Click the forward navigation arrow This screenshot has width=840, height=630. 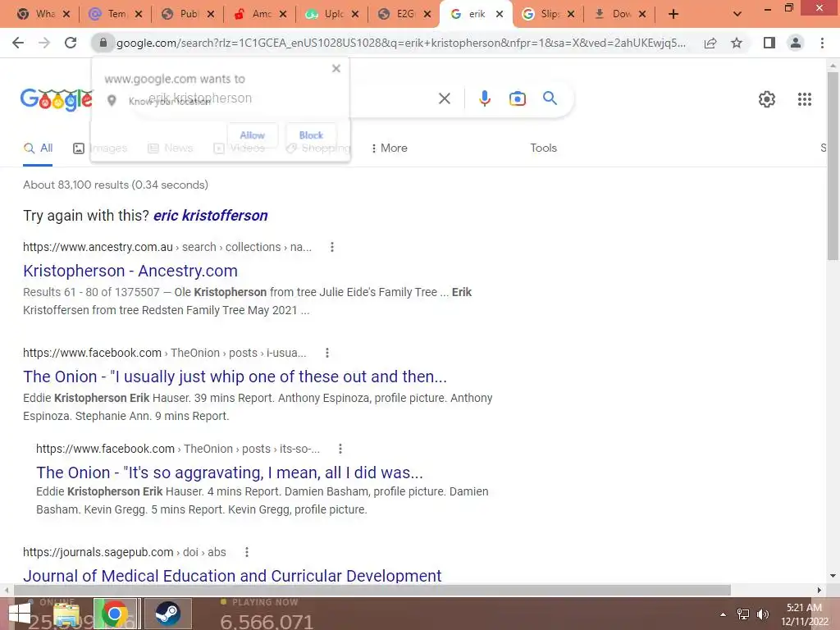[x=44, y=43]
